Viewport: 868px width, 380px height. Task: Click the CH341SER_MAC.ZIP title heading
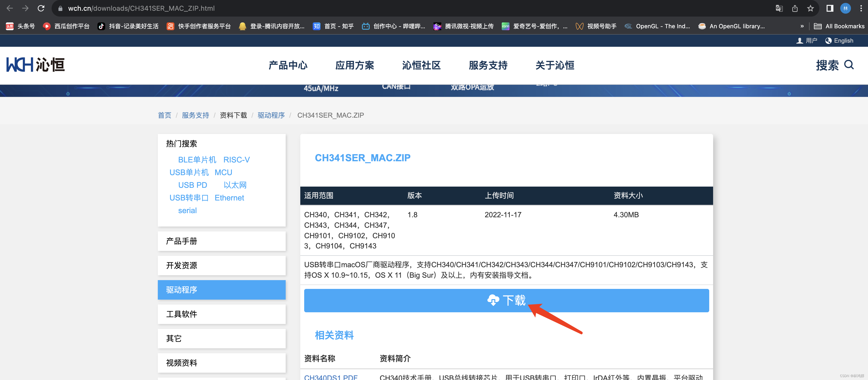(363, 158)
